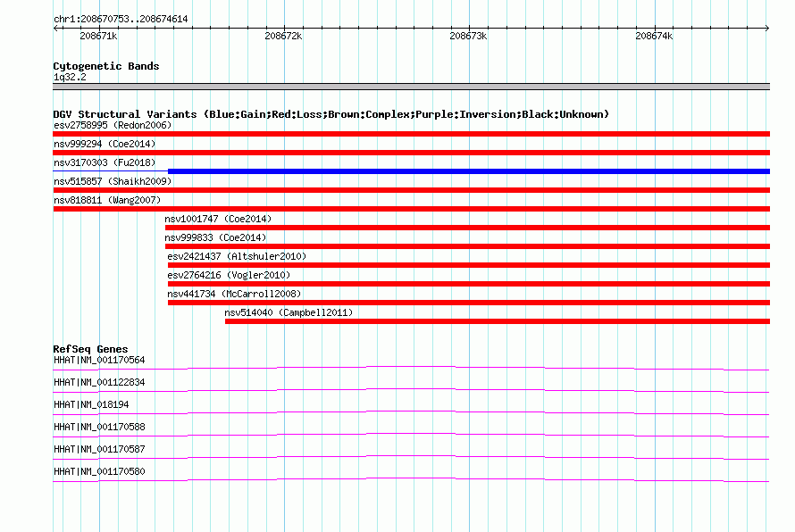The image size is (795, 532).
Task: Open the HHAT|NM_001170587 transcript label
Action: click(x=99, y=449)
